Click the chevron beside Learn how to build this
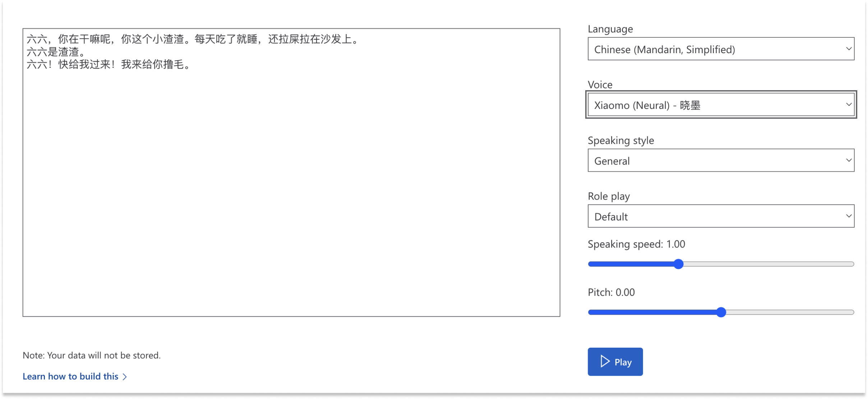This screenshot has width=868, height=399. 125,377
